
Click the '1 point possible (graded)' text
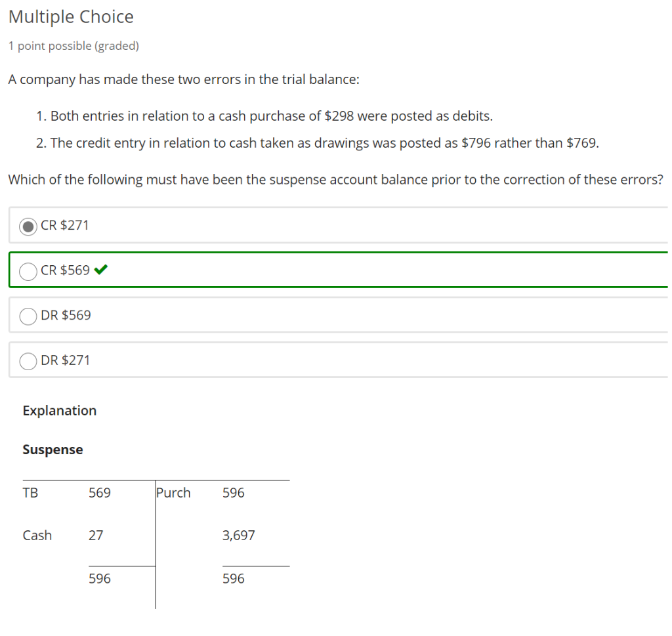73,45
